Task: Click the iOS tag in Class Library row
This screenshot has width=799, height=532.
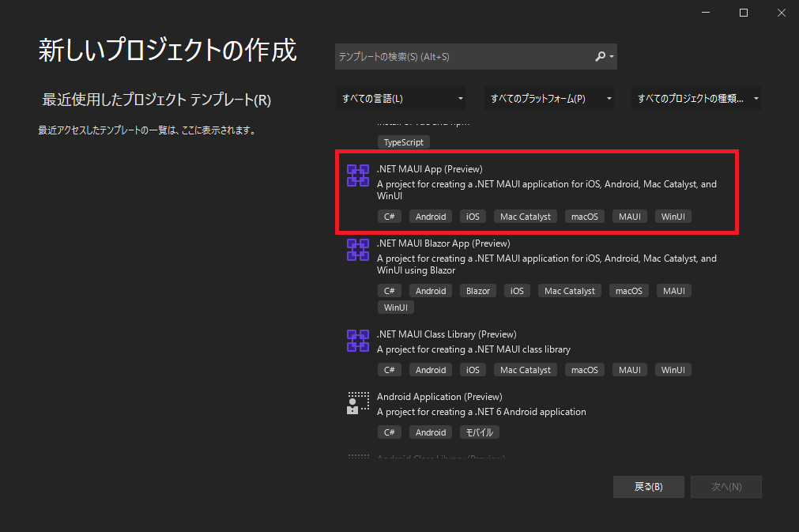Action: pos(473,370)
